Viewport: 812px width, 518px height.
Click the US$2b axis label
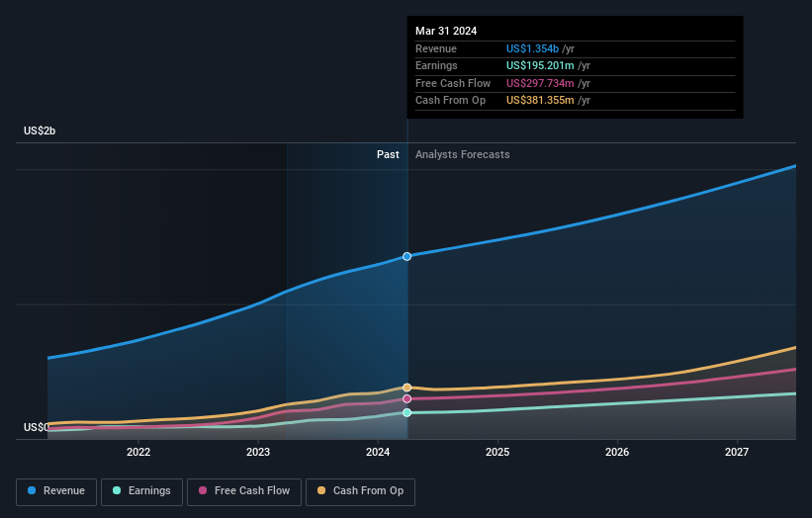click(40, 130)
